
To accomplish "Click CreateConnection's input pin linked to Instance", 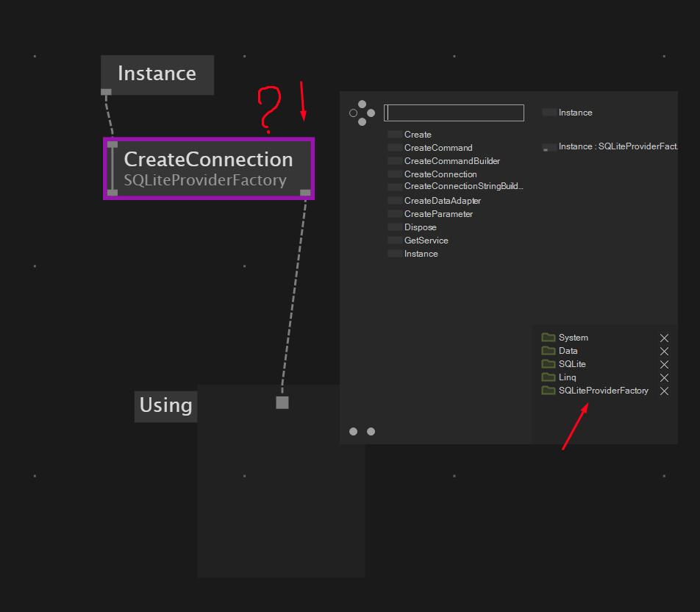I will (113, 145).
